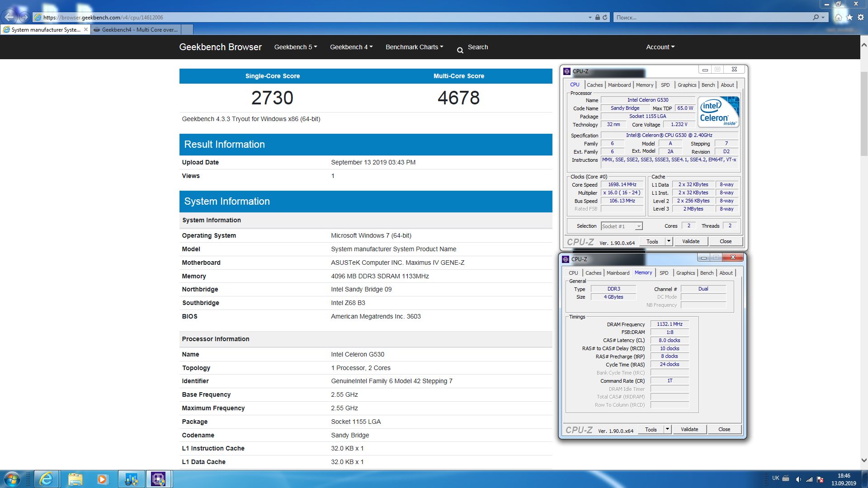The width and height of the screenshot is (868, 488).
Task: Click the DRAM Frequency value 1132.1 MHz
Action: [670, 324]
